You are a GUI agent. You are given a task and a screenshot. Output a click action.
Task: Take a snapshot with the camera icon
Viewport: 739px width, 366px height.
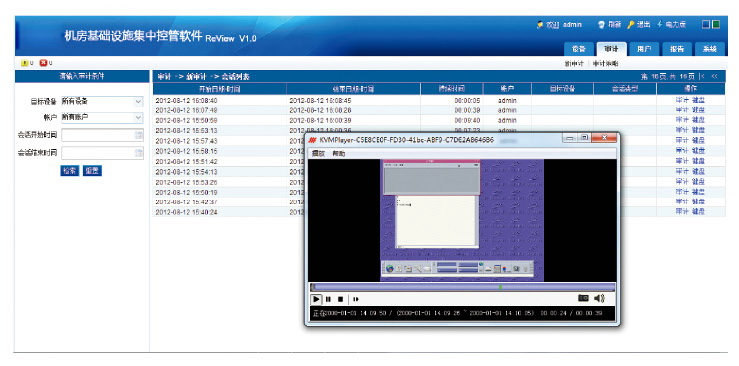tap(583, 298)
